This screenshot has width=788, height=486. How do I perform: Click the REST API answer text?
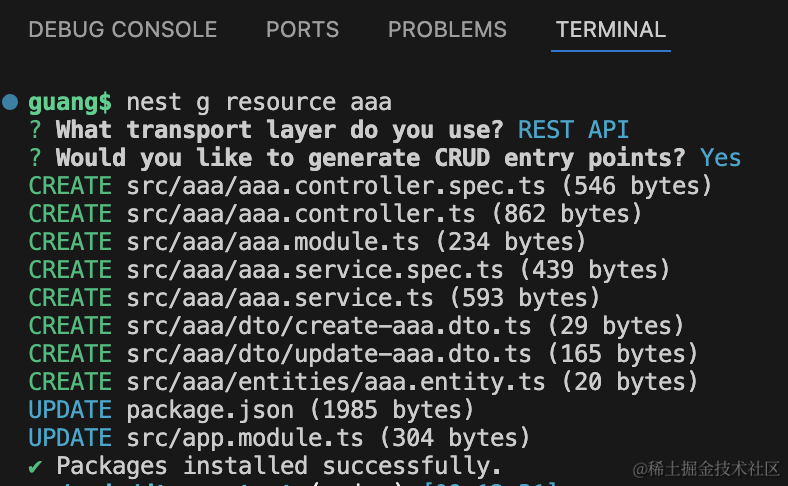click(x=573, y=130)
